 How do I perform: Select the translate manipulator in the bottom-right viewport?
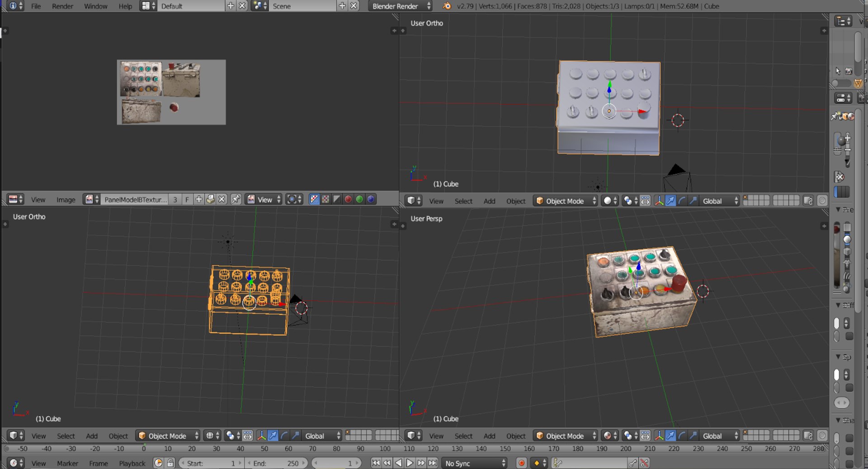click(x=670, y=436)
